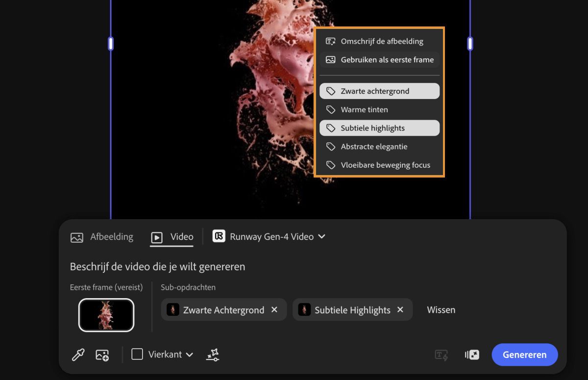Click the frames comparison icon beside Genereren
The width and height of the screenshot is (588, 380).
tap(472, 355)
